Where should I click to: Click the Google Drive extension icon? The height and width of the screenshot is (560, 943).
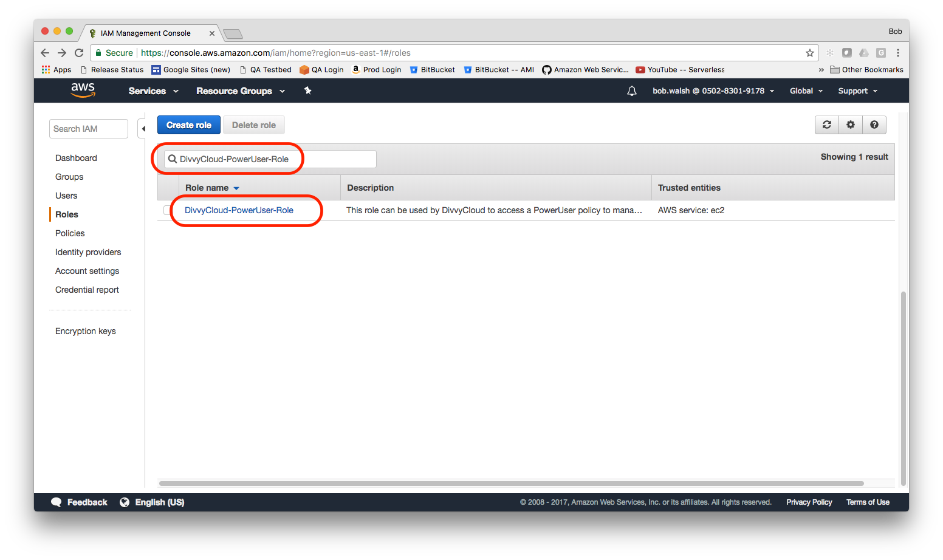pos(864,53)
